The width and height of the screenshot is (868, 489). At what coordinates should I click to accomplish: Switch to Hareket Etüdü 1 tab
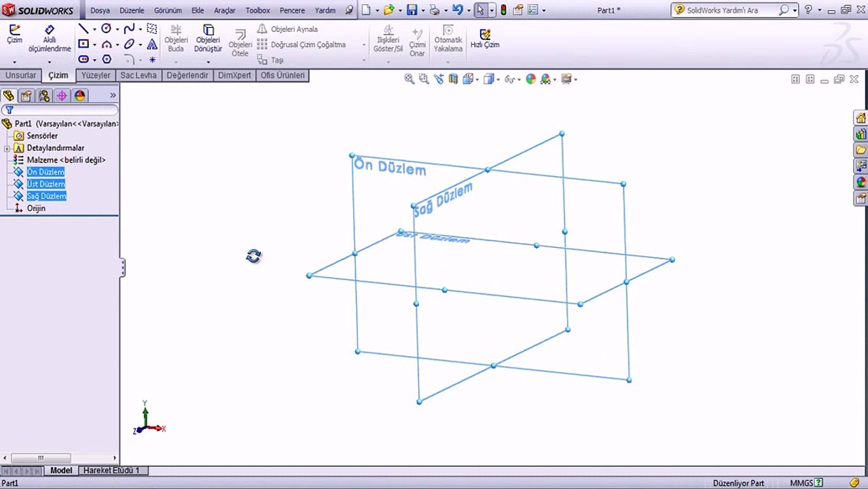coord(111,470)
